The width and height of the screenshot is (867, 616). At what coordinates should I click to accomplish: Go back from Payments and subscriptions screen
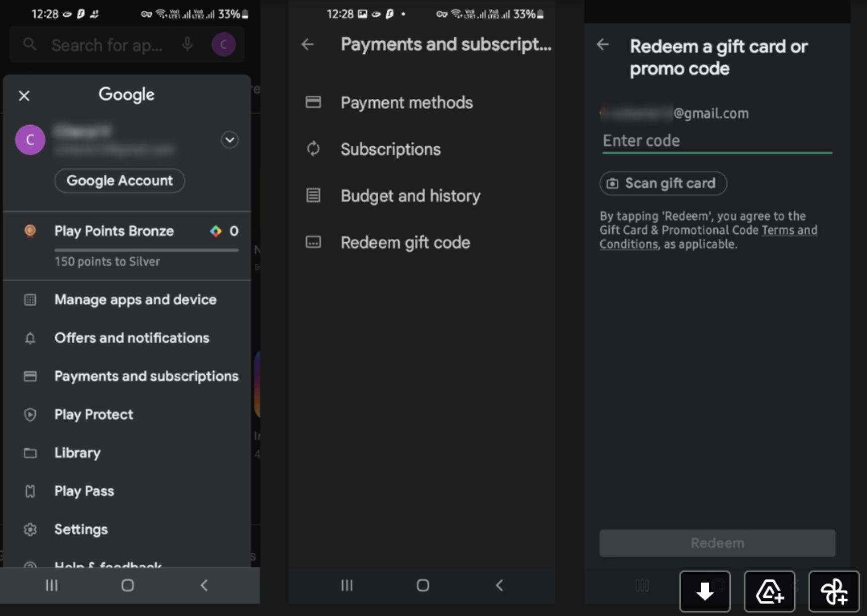pyautogui.click(x=307, y=44)
